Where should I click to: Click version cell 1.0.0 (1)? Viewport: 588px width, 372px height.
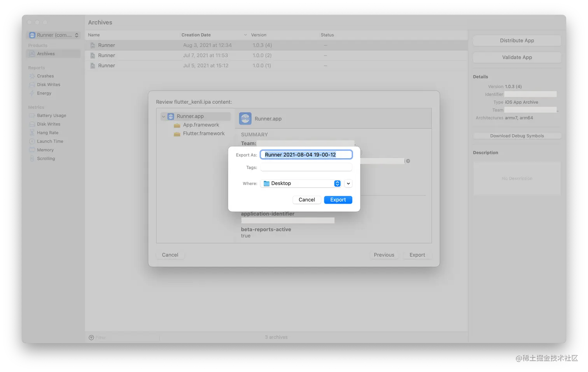coord(262,66)
